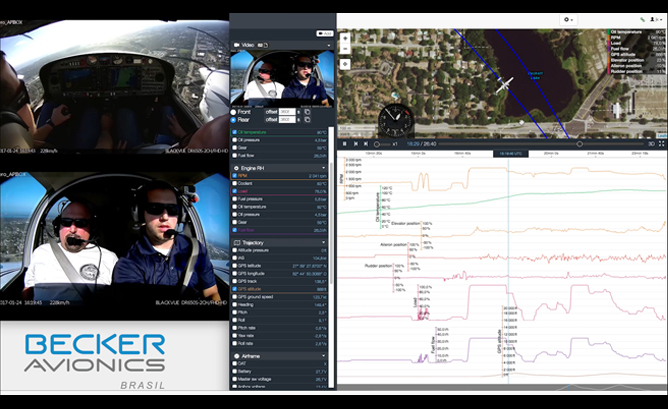Select the Front camera radio button
Image resolution: width=668 pixels, height=409 pixels.
(234, 111)
